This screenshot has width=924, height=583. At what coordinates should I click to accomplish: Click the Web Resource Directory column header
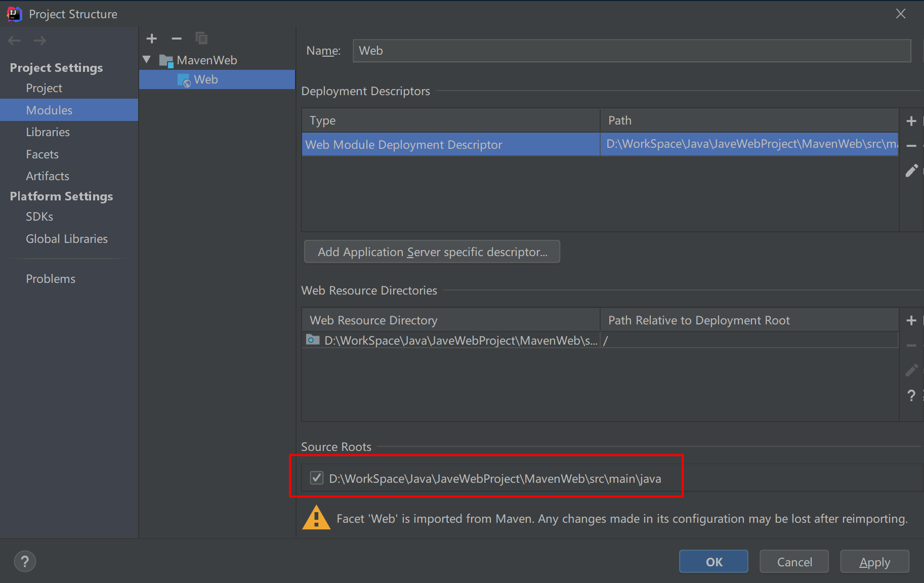451,320
